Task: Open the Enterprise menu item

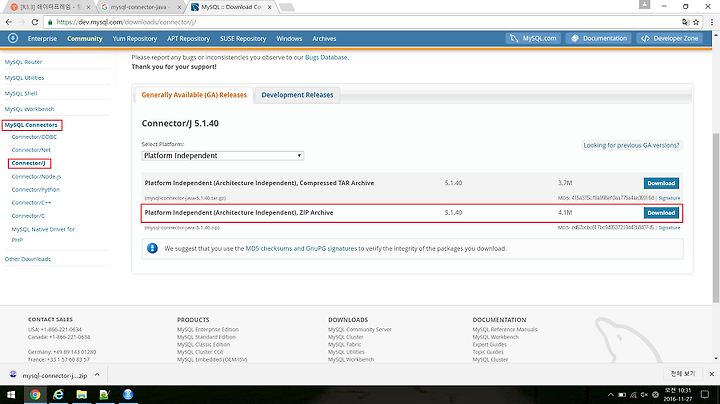Action: [x=42, y=39]
